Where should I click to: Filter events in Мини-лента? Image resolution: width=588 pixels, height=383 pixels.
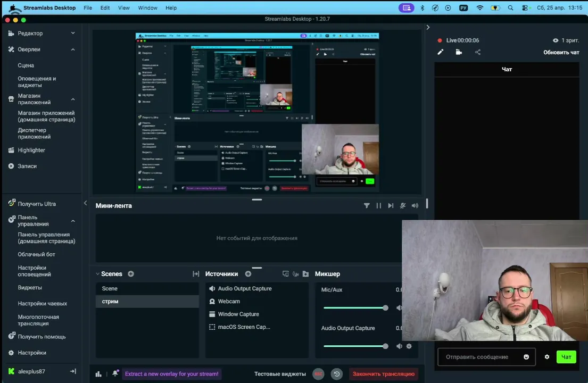(367, 205)
